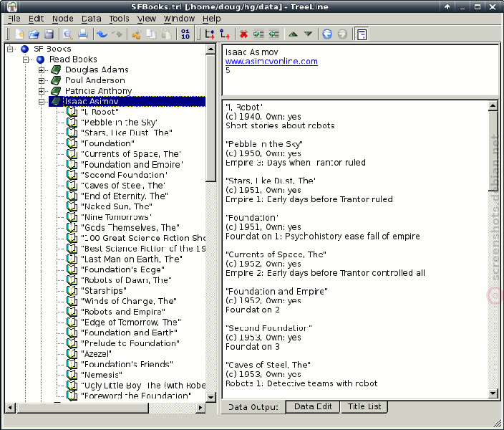Image resolution: width=504 pixels, height=430 pixels.
Task: Delete the node using the red X icon
Action: 243,34
